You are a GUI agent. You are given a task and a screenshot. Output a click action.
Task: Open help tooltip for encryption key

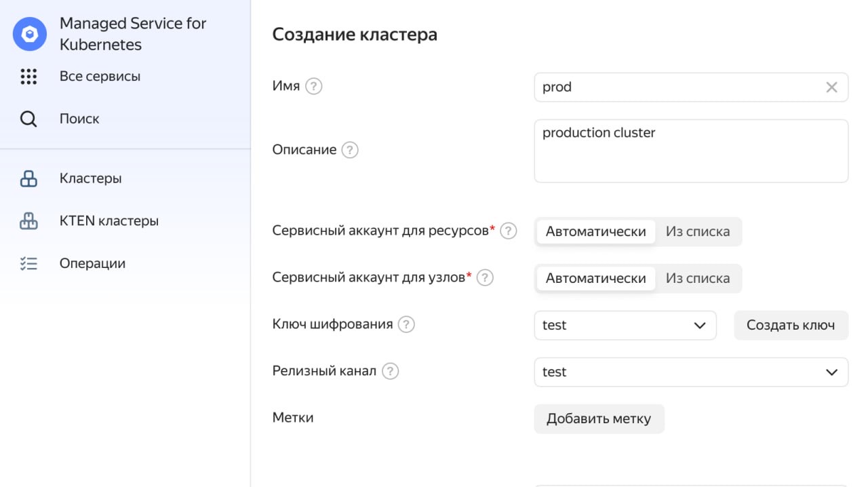(406, 324)
